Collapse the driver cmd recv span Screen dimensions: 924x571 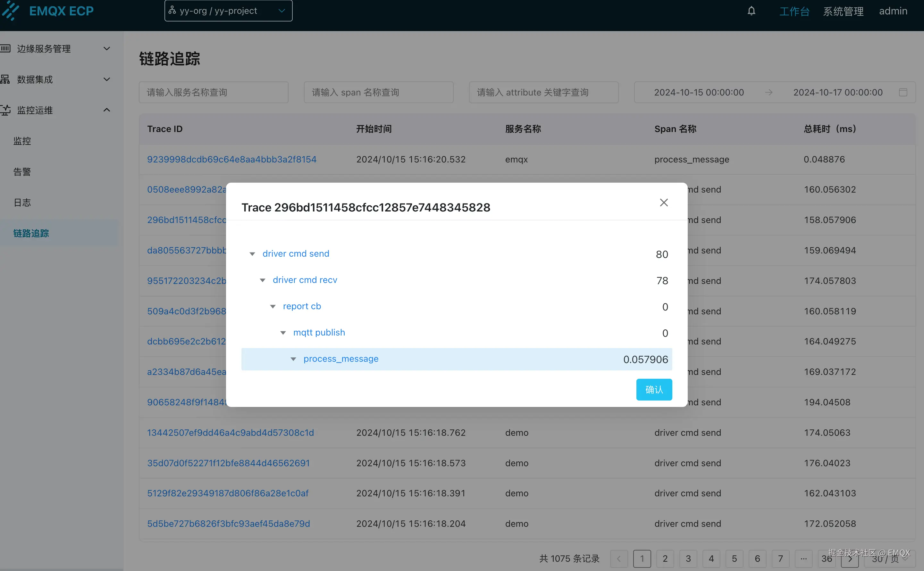(263, 280)
